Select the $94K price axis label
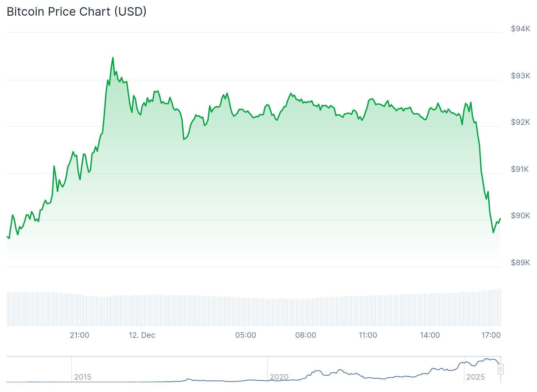This screenshot has height=392, width=537. 520,29
